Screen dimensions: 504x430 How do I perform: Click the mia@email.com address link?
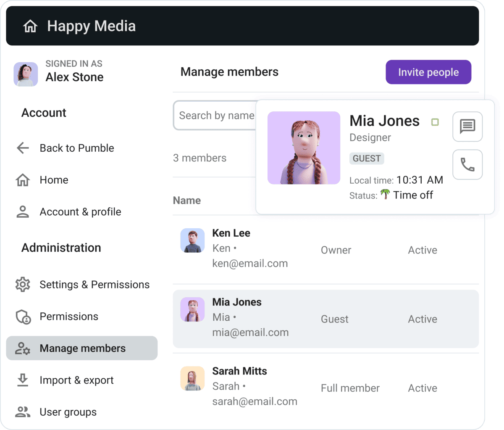(x=250, y=332)
